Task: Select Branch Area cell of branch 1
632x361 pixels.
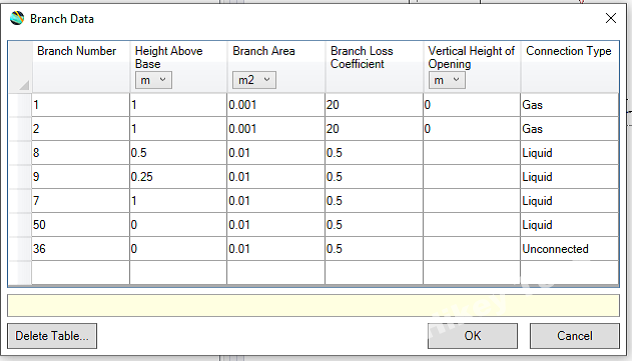Action: 276,105
